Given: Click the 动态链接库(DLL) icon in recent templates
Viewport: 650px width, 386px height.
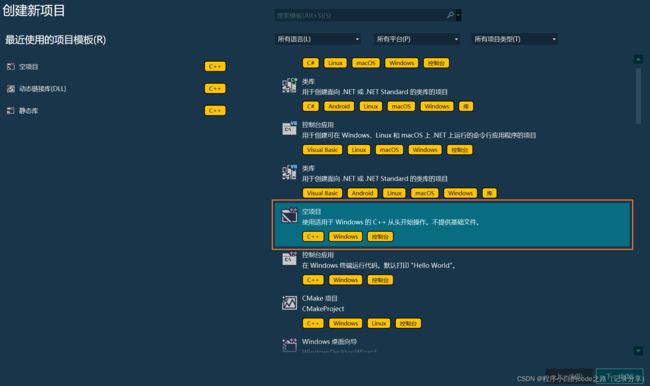Looking at the screenshot, I should [x=11, y=88].
